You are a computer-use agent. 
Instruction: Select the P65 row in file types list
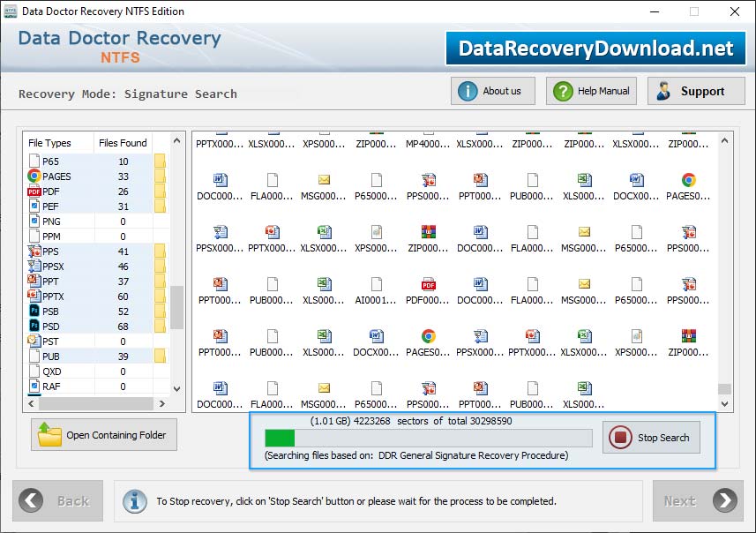(x=96, y=161)
